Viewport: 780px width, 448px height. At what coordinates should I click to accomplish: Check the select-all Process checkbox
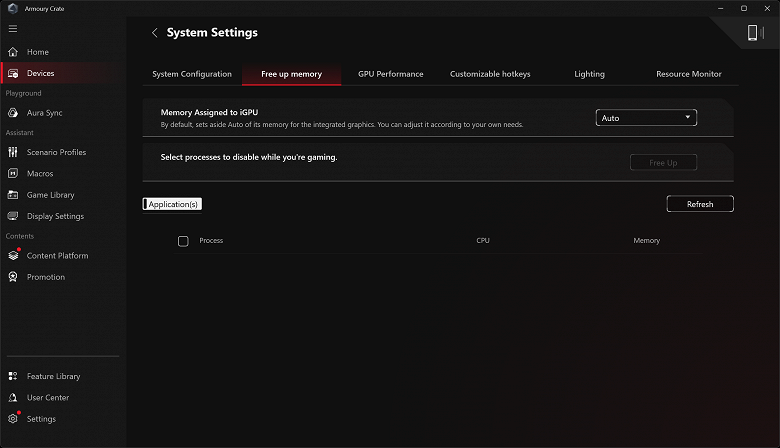point(183,241)
